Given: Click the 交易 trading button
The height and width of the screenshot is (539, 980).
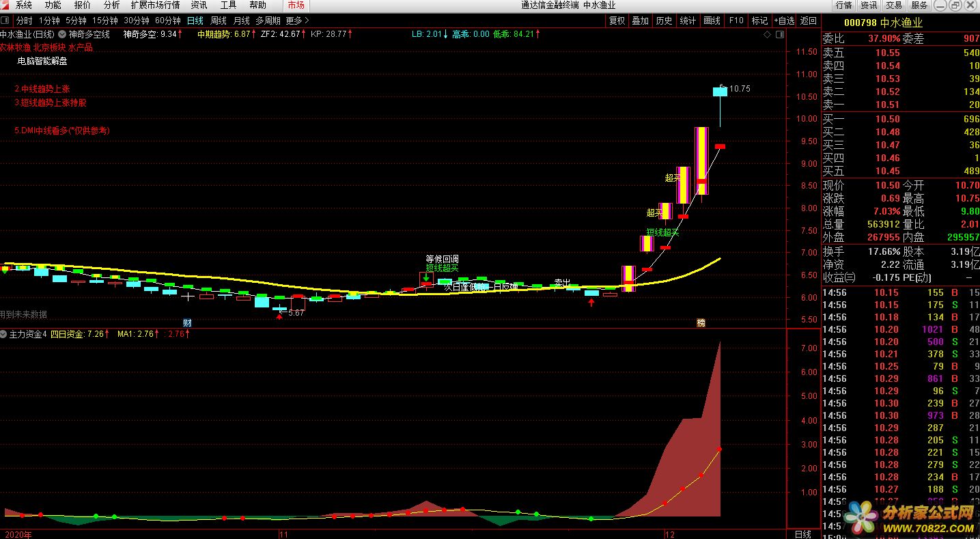Looking at the screenshot, I should coord(895,5).
